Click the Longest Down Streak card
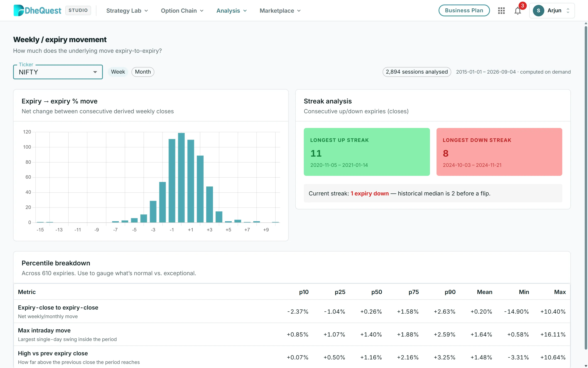This screenshot has width=588, height=368. 499,152
